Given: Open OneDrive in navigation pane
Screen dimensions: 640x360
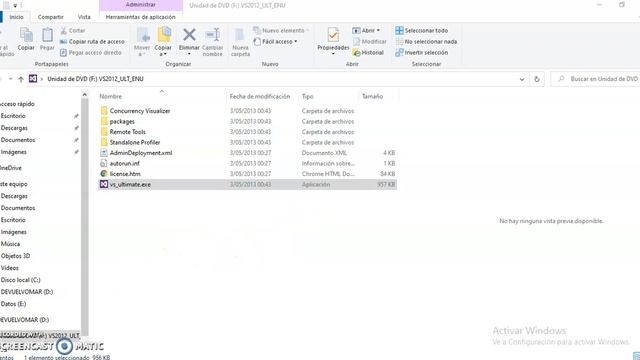Looking at the screenshot, I should pos(11,168).
